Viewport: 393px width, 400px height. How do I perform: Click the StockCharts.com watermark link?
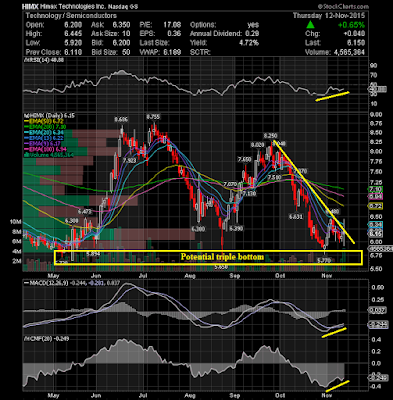coord(343,6)
